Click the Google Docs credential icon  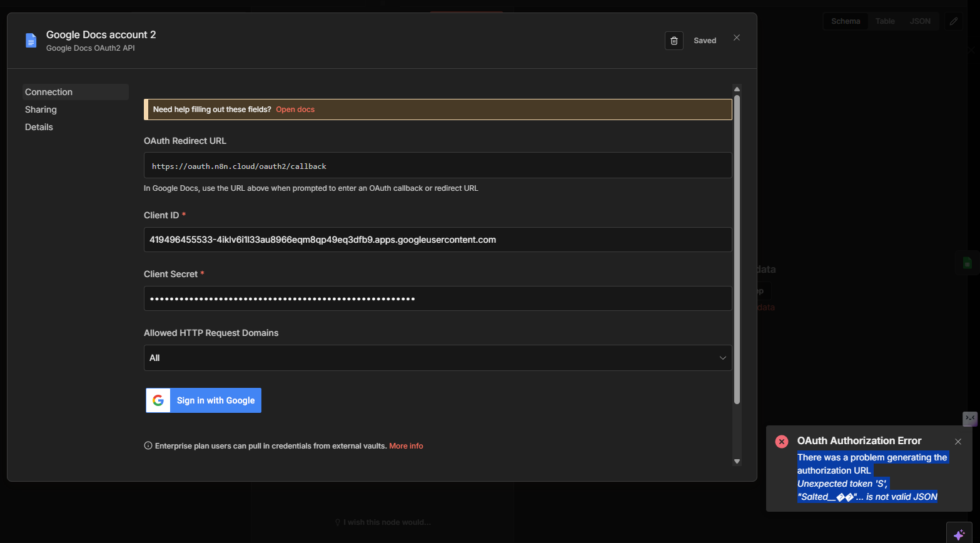click(31, 41)
